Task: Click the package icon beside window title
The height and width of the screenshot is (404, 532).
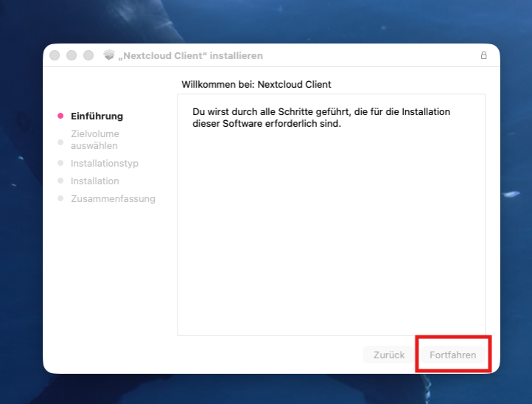Action: click(x=109, y=55)
